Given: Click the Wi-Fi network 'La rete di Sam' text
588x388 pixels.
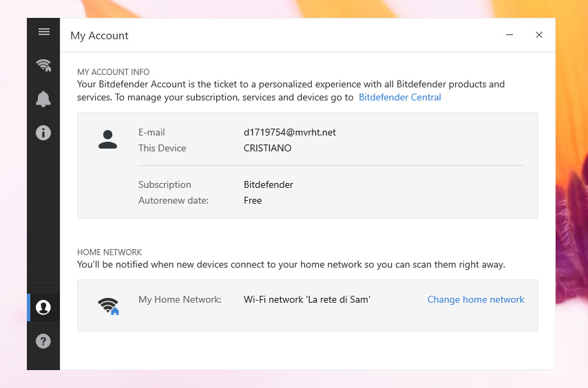Looking at the screenshot, I should 307,299.
